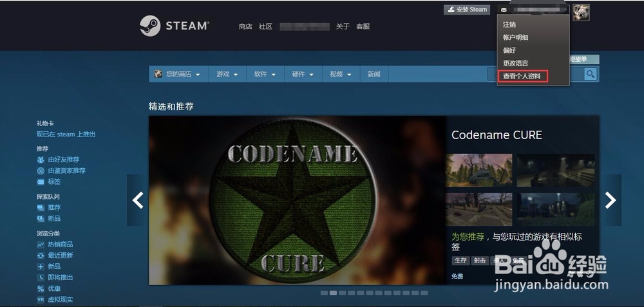Image resolution: width=644 pixels, height=307 pixels.
Task: Click the curator icon beside 由鉴赏家推荐
Action: [x=41, y=171]
